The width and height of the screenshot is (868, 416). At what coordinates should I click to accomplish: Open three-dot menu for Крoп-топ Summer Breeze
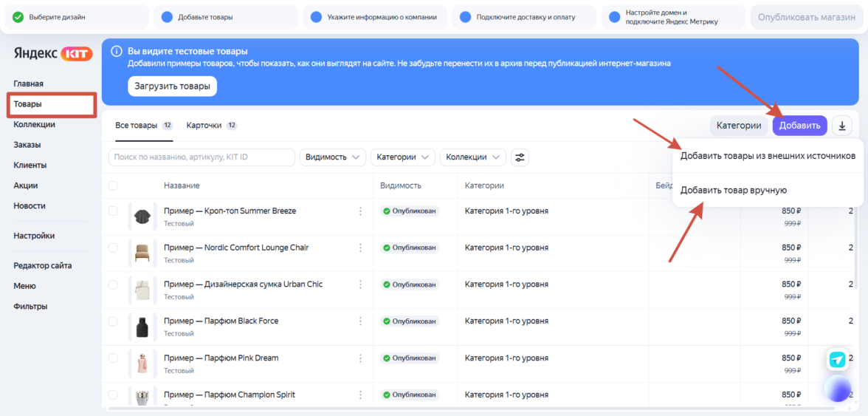360,211
